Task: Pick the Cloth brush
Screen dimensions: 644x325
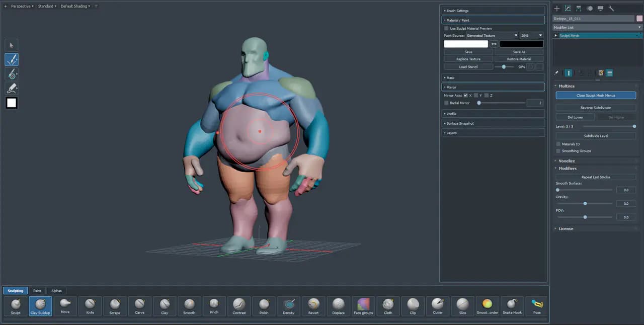Action: (388, 306)
